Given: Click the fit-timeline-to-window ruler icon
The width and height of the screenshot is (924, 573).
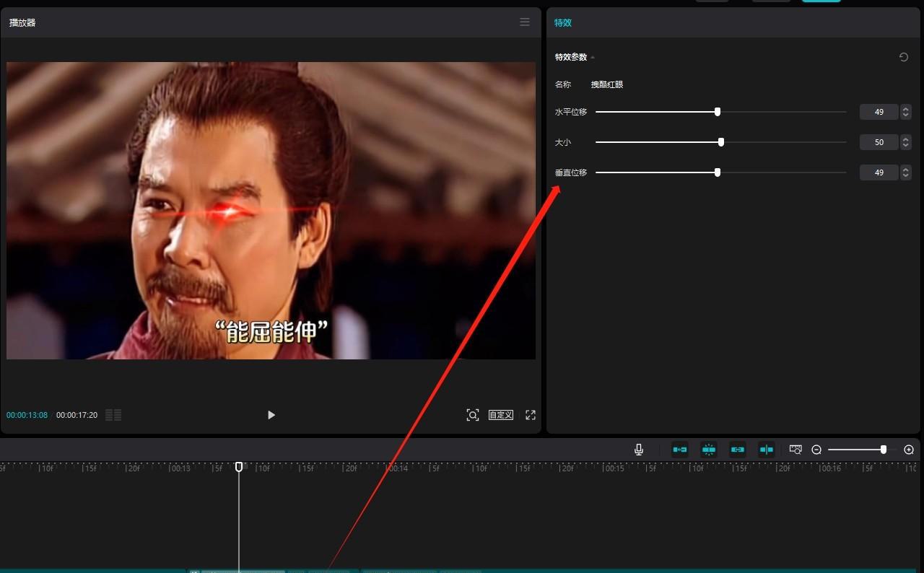Looking at the screenshot, I should (x=796, y=450).
